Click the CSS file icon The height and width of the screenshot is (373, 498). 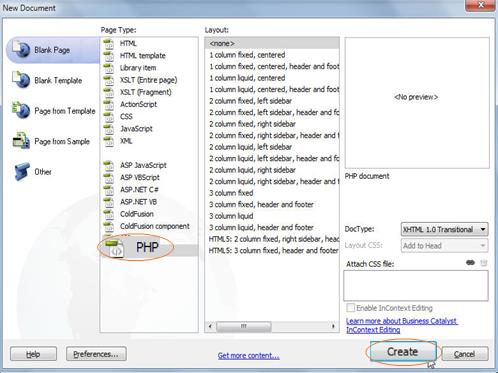(x=109, y=117)
